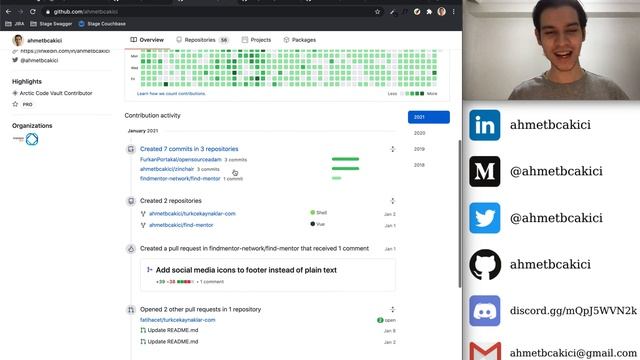Collapse the commits activity section
This screenshot has height=360, width=640.
pos(392,149)
